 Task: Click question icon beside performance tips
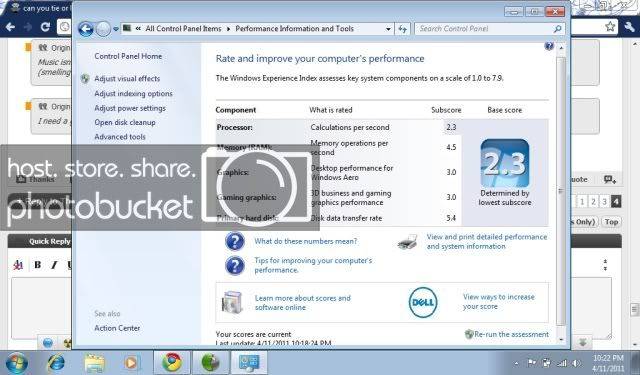point(235,266)
